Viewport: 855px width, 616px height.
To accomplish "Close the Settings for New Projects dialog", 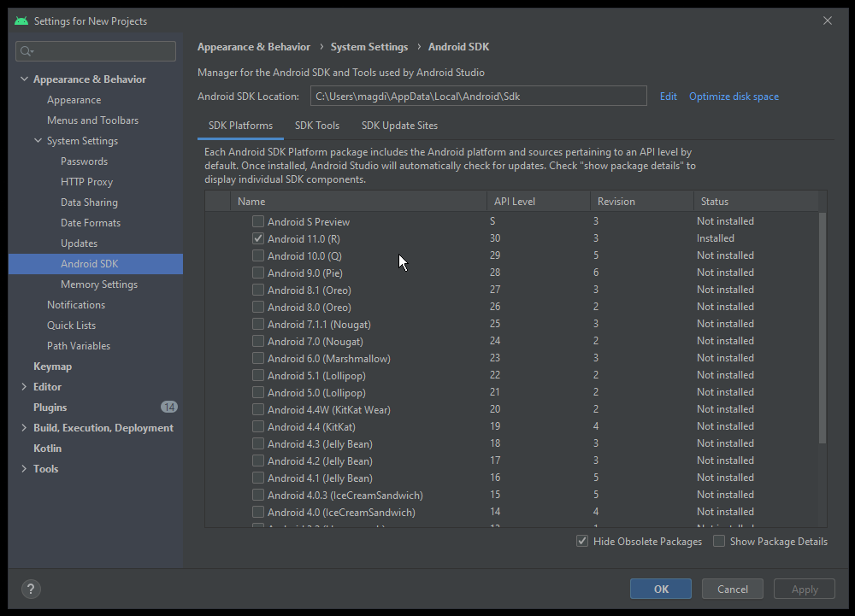I will [827, 21].
